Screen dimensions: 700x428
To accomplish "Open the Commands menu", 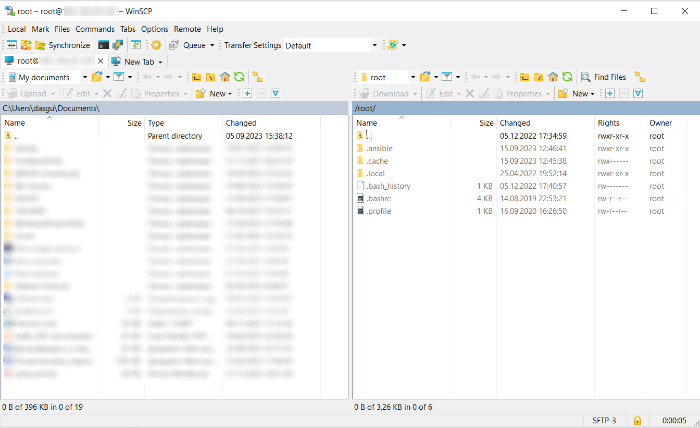I will click(x=94, y=29).
